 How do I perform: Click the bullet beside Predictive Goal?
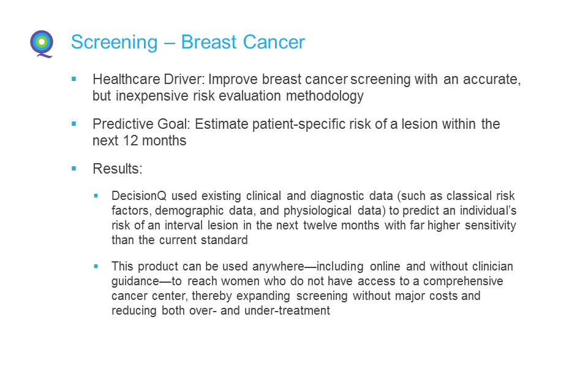click(74, 123)
